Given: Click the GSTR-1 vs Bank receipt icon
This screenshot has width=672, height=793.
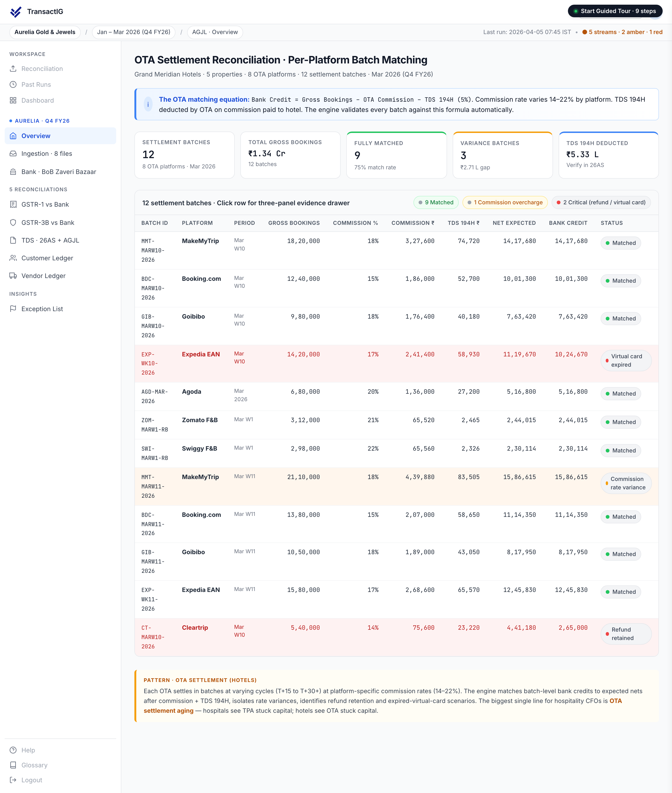Looking at the screenshot, I should [13, 205].
